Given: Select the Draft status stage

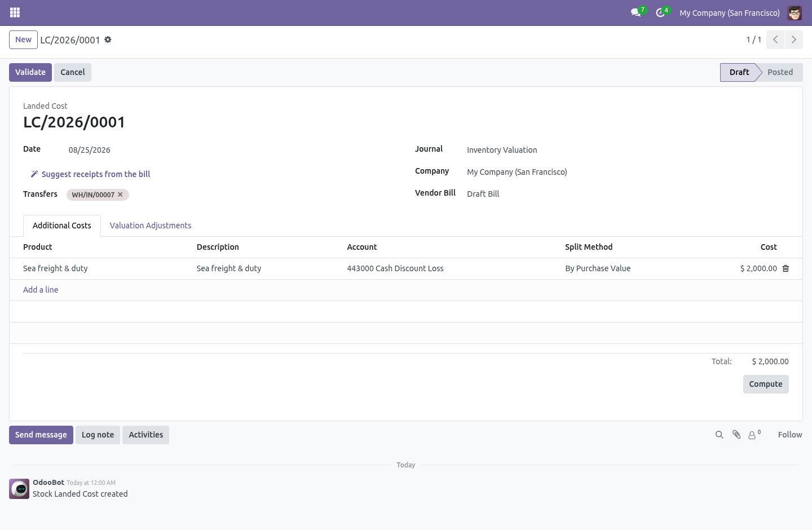Looking at the screenshot, I should [739, 72].
